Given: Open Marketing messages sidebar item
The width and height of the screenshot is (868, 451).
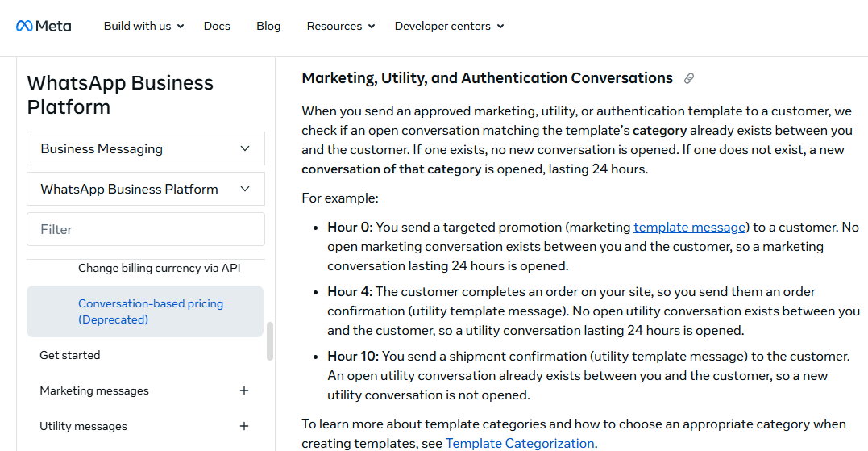Looking at the screenshot, I should 94,390.
